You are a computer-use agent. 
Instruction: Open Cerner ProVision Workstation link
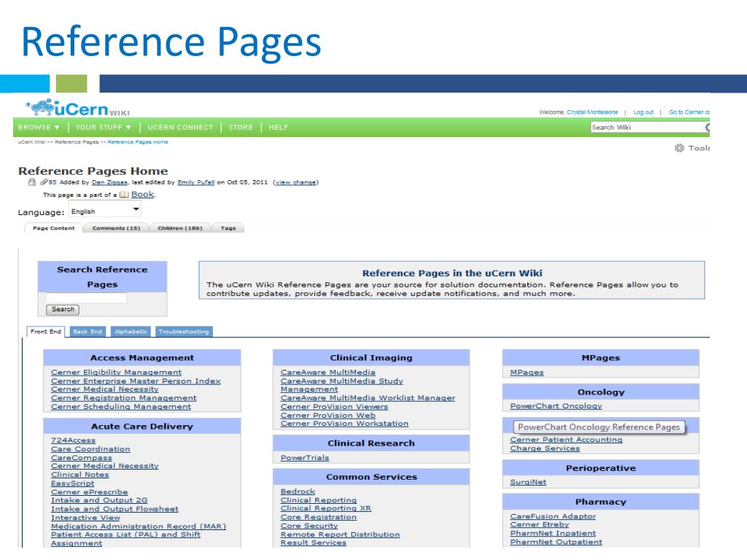click(344, 424)
